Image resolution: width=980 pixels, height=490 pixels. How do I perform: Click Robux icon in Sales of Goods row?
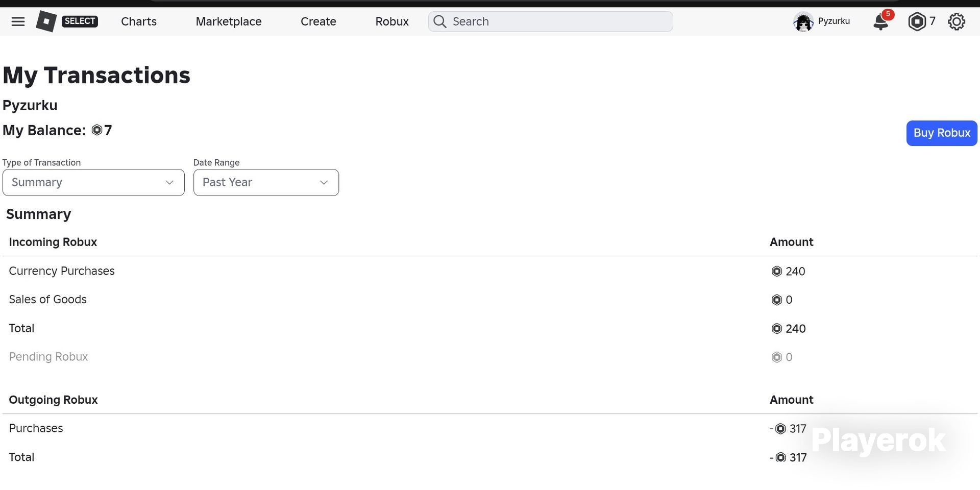(x=776, y=300)
